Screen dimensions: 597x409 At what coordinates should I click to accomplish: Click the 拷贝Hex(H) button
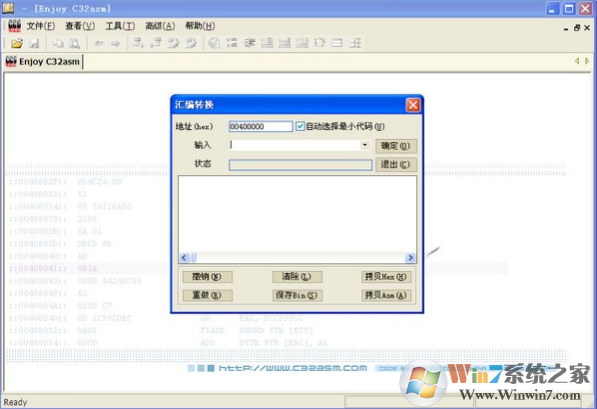[386, 276]
